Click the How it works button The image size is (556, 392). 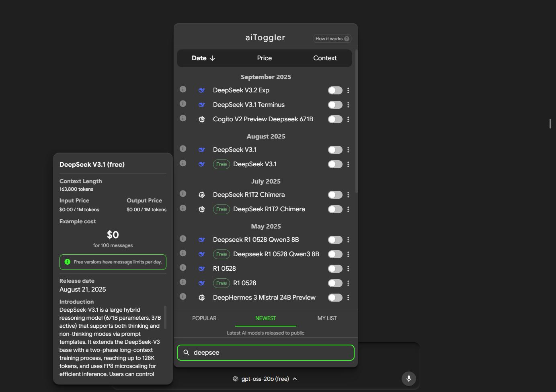332,39
